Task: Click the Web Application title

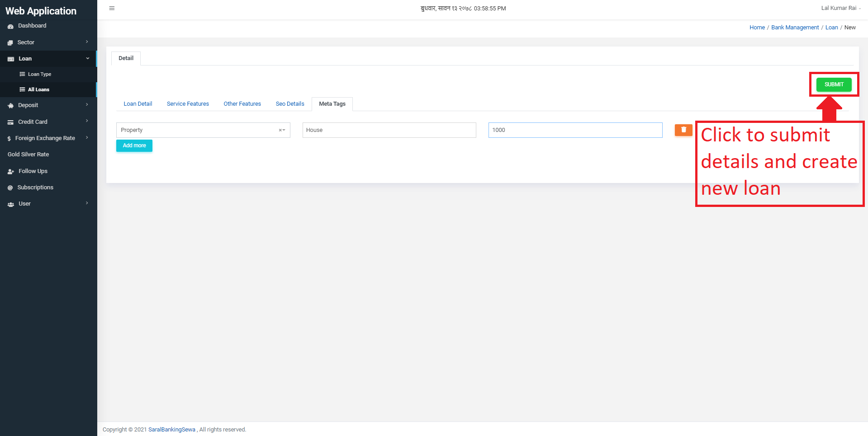Action: point(41,11)
